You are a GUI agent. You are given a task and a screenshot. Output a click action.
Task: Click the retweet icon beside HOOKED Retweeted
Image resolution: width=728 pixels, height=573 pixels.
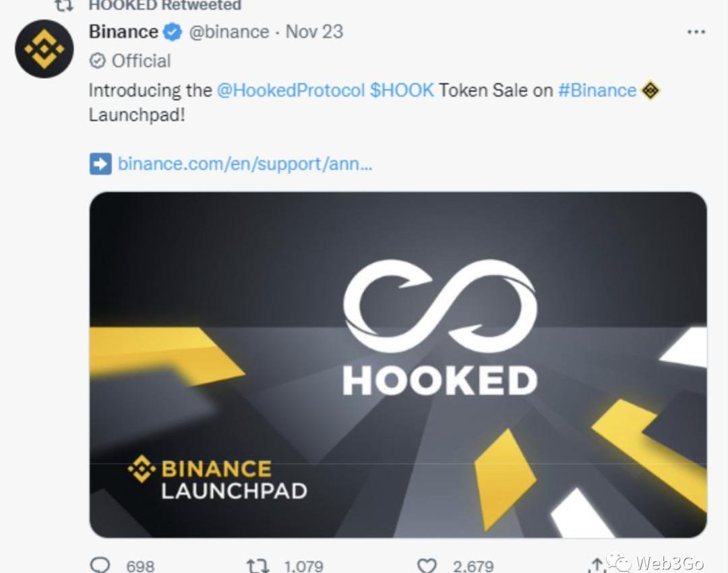[63, 5]
